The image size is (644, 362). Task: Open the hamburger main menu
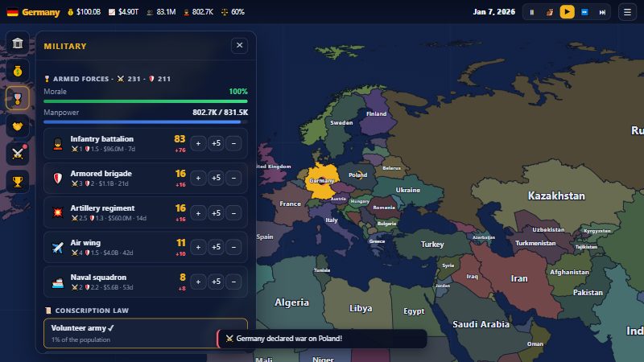627,12
